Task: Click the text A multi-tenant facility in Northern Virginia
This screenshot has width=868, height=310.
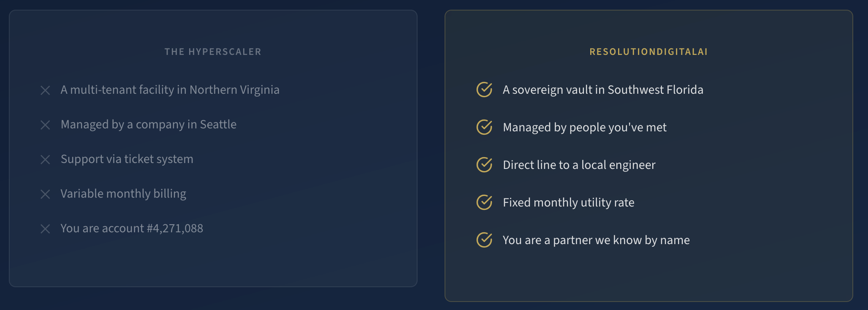Action: click(x=170, y=90)
